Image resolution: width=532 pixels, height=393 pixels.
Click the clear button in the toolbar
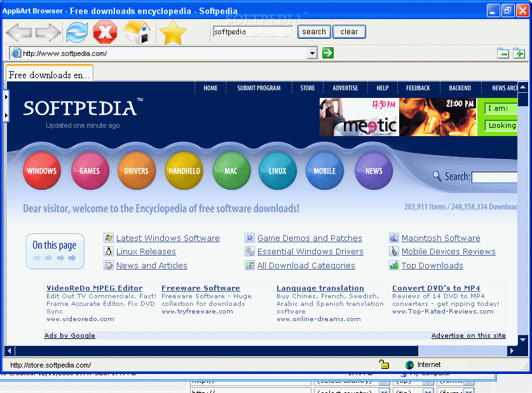[349, 32]
